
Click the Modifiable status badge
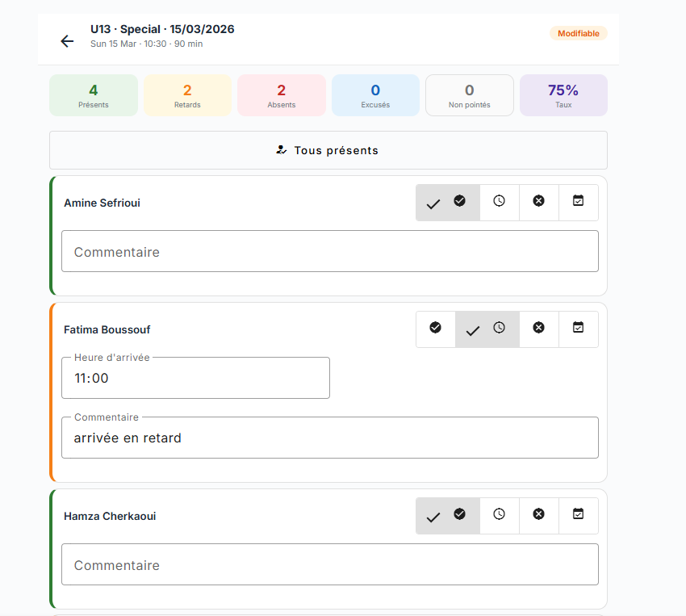(578, 33)
